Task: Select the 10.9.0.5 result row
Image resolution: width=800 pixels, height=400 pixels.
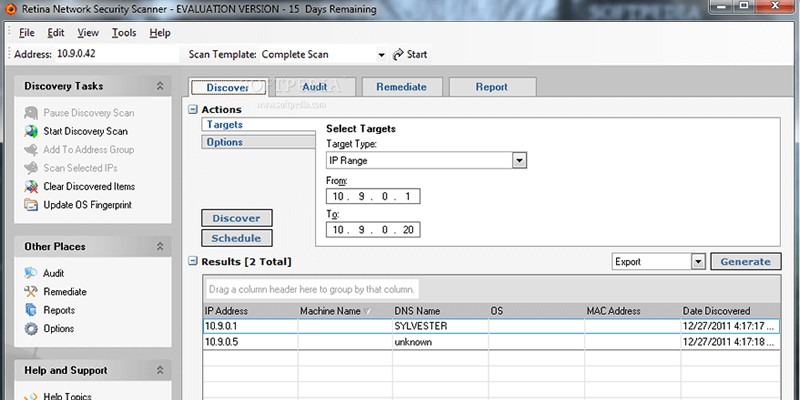Action: [x=491, y=342]
